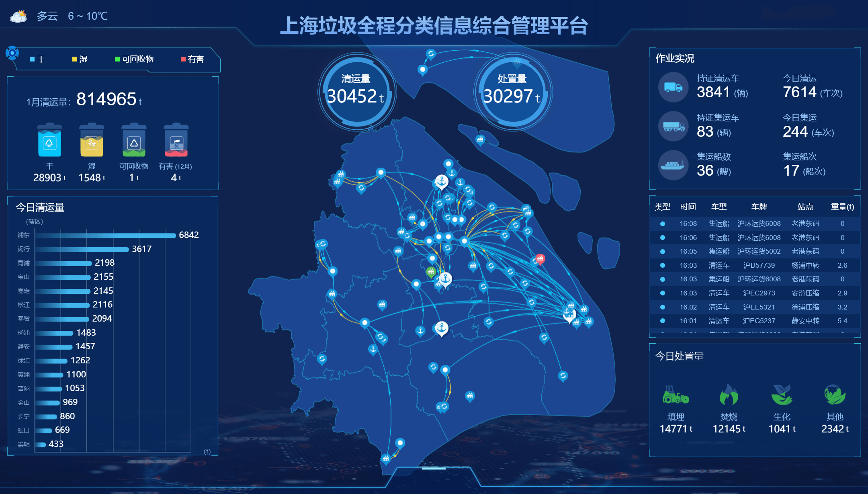The height and width of the screenshot is (494, 868).
Task: Toggle the 湿 legend filter
Action: pyautogui.click(x=80, y=59)
